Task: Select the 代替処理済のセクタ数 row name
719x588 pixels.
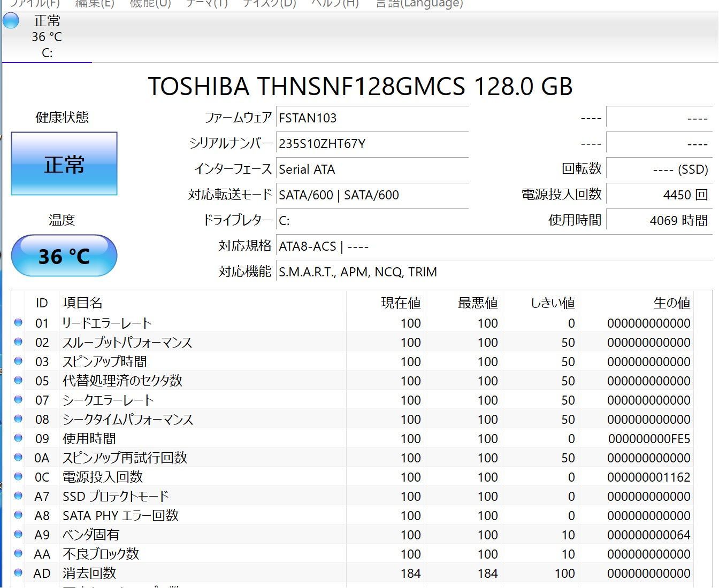Action: (123, 381)
